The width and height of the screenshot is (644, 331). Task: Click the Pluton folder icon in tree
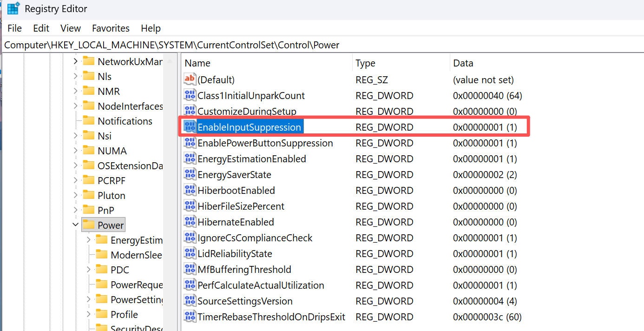pos(88,195)
